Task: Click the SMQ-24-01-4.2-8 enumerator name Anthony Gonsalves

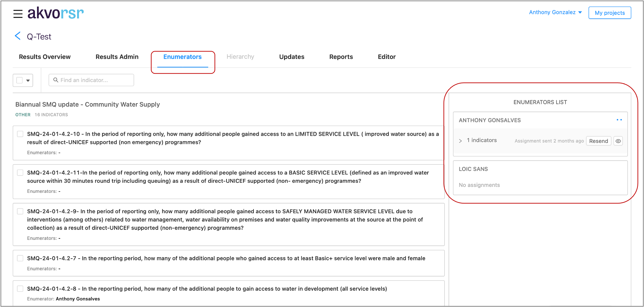Action: tap(78, 299)
